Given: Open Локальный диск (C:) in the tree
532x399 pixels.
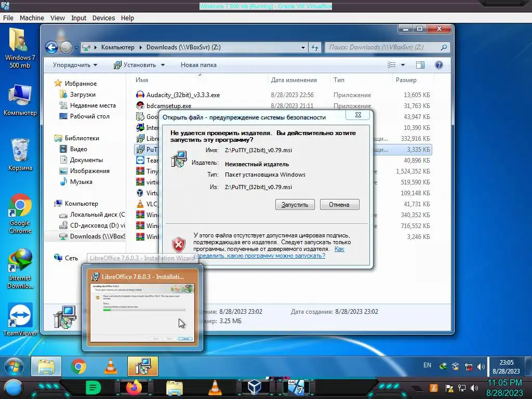Looking at the screenshot, I should pyautogui.click(x=97, y=215).
